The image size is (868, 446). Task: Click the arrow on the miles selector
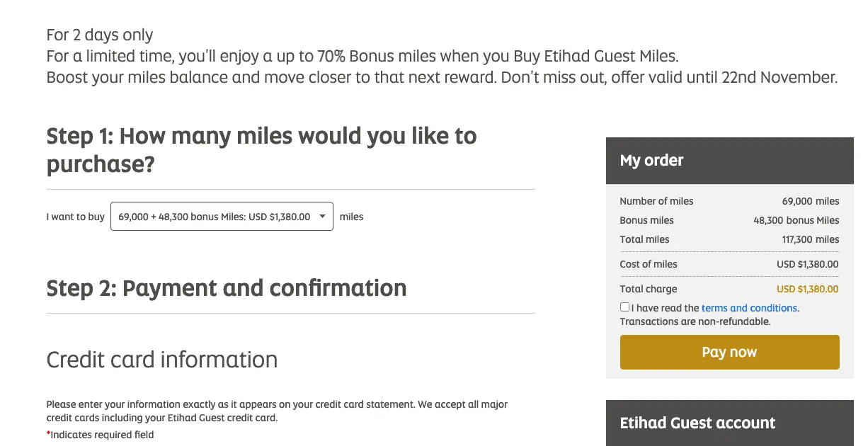point(322,217)
